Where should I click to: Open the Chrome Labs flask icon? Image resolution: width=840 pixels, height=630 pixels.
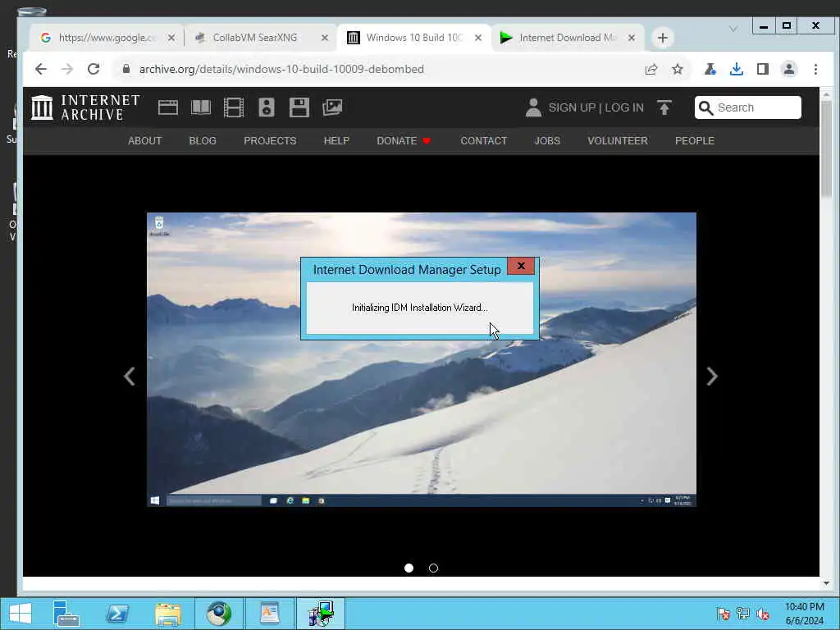pyautogui.click(x=710, y=69)
